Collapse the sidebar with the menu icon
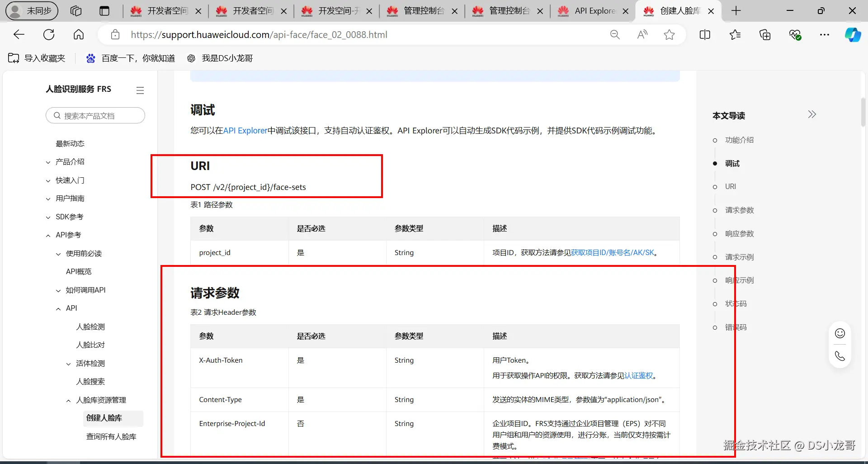868x464 pixels. pos(140,90)
